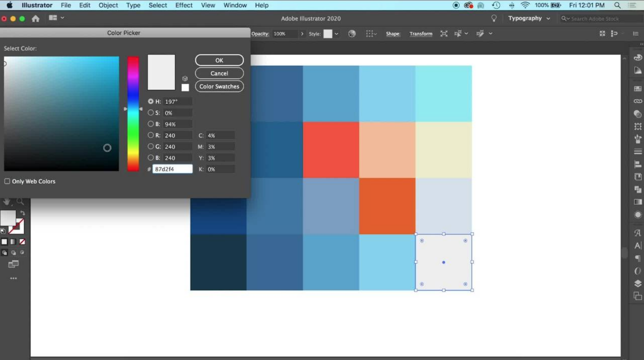
Task: Select the R red radio button
Action: [x=151, y=135]
